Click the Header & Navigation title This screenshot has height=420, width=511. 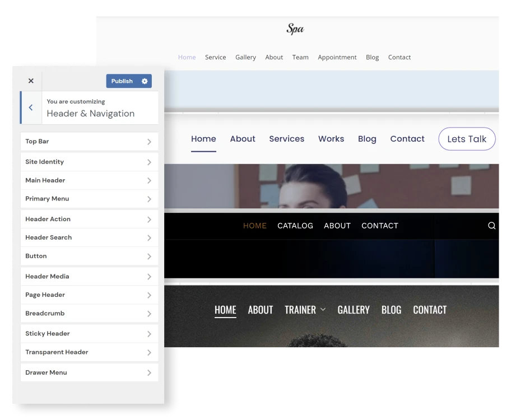(x=91, y=114)
